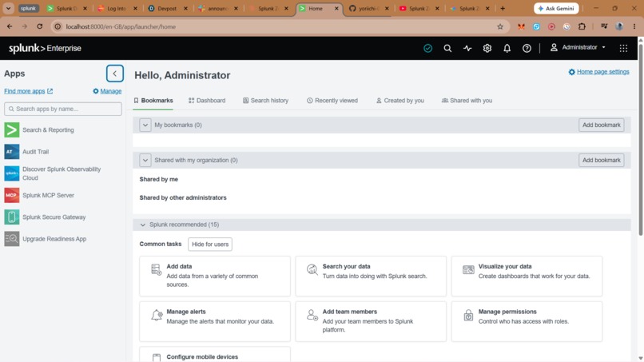The width and height of the screenshot is (644, 362).
Task: Open the Configure mobile devices card
Action: click(215, 355)
